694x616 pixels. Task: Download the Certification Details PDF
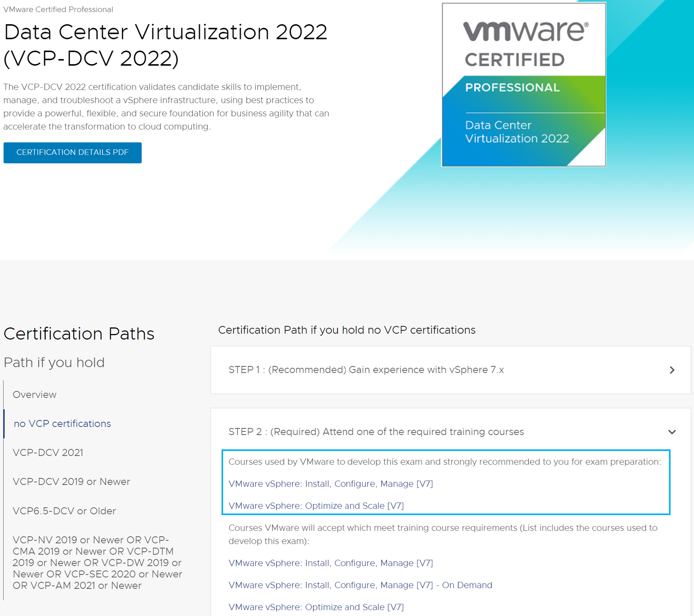pyautogui.click(x=72, y=153)
